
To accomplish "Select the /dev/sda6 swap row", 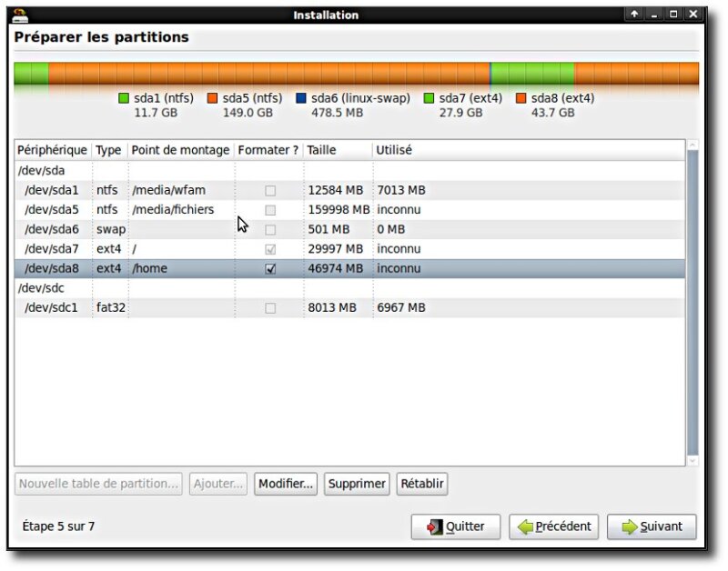I will 349,229.
